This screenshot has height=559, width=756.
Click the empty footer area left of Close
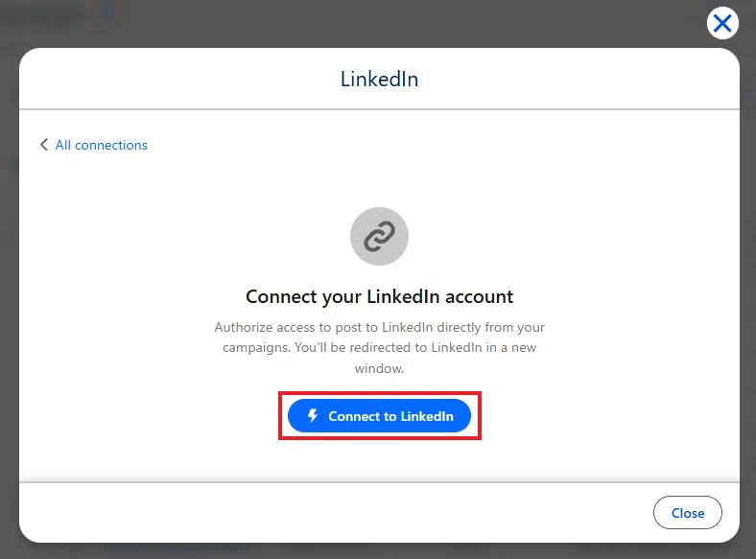point(333,513)
